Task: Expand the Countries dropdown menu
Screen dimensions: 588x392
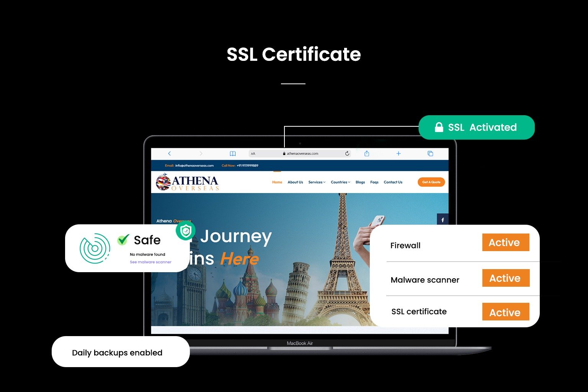Action: [340, 182]
